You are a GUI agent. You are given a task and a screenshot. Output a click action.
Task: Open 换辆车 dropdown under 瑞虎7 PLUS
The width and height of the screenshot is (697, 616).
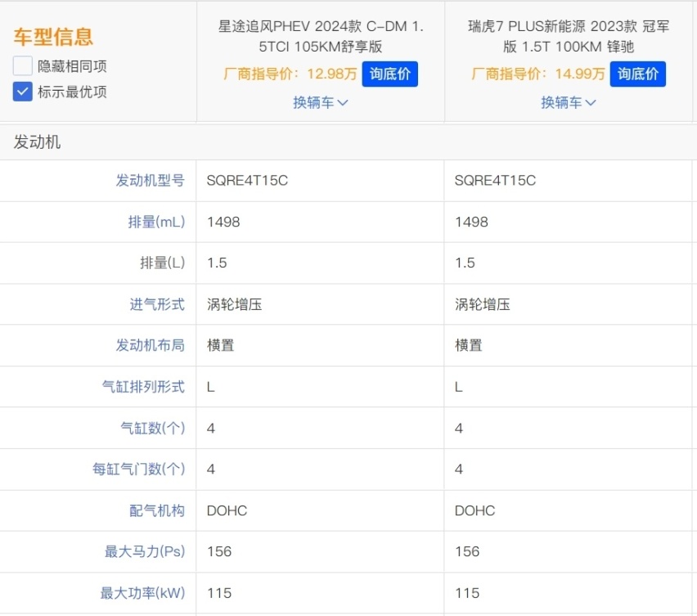tap(568, 103)
